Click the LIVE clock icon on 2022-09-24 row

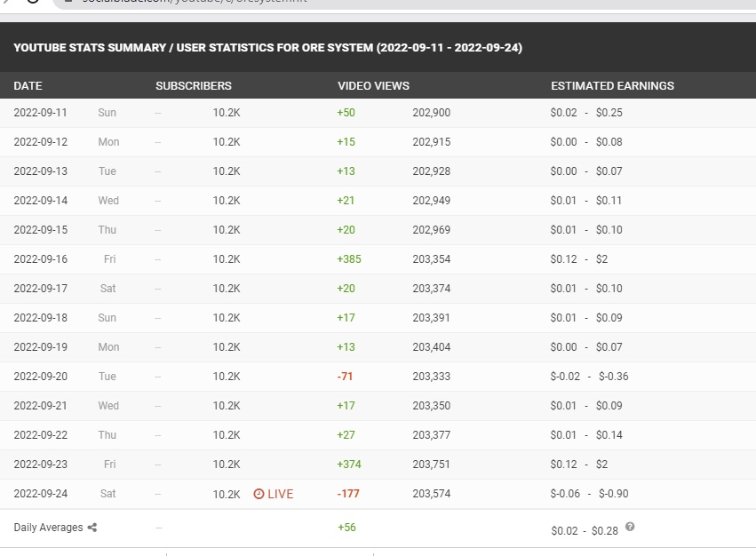pos(259,494)
